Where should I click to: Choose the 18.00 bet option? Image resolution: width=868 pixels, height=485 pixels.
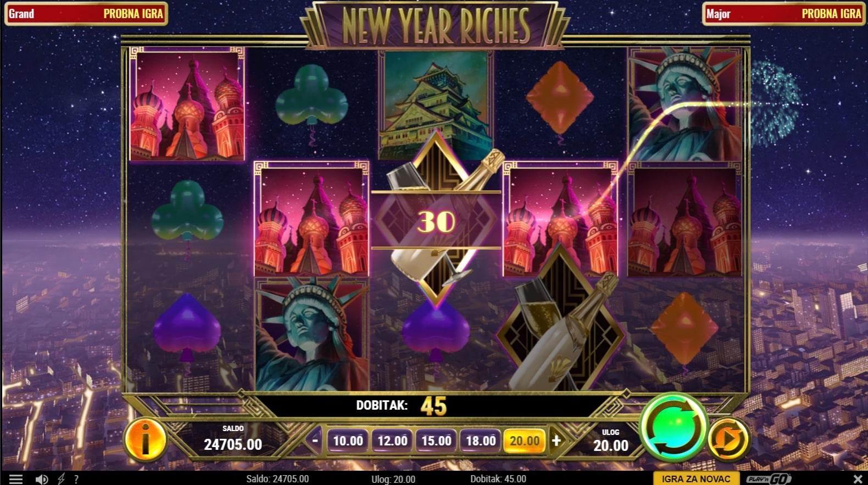tap(481, 441)
